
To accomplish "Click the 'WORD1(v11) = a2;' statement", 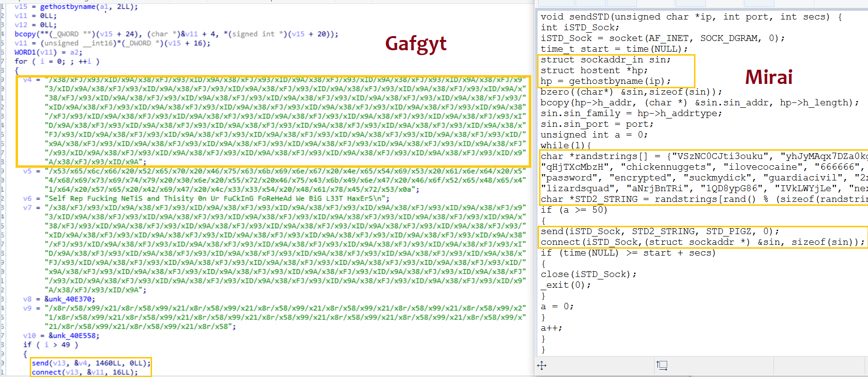I will point(48,52).
